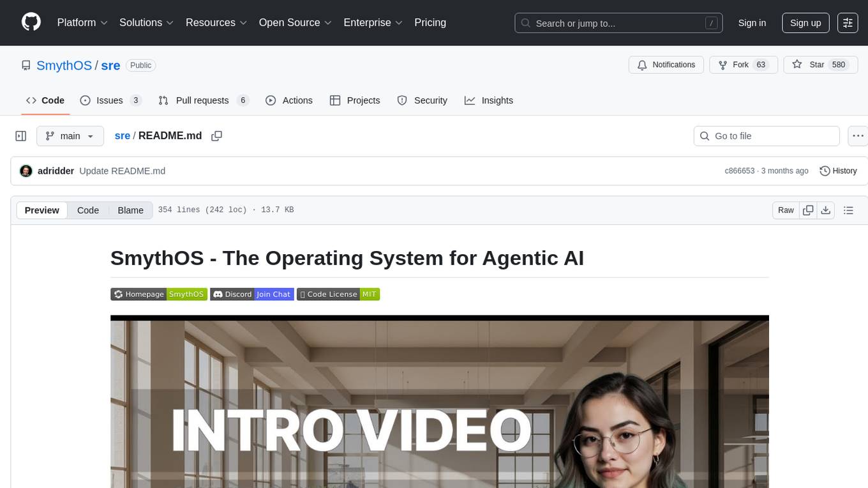Select the Blame view
The image size is (868, 488).
pyautogui.click(x=130, y=210)
